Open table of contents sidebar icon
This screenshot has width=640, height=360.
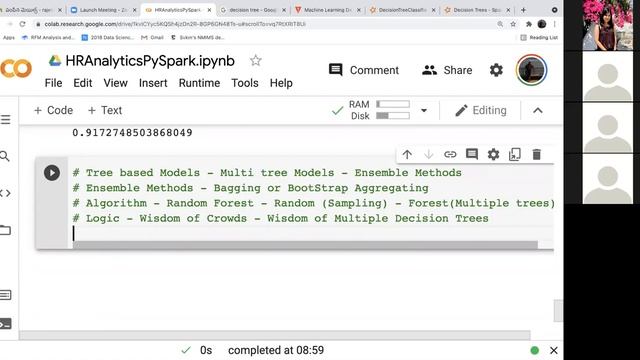(x=5, y=120)
